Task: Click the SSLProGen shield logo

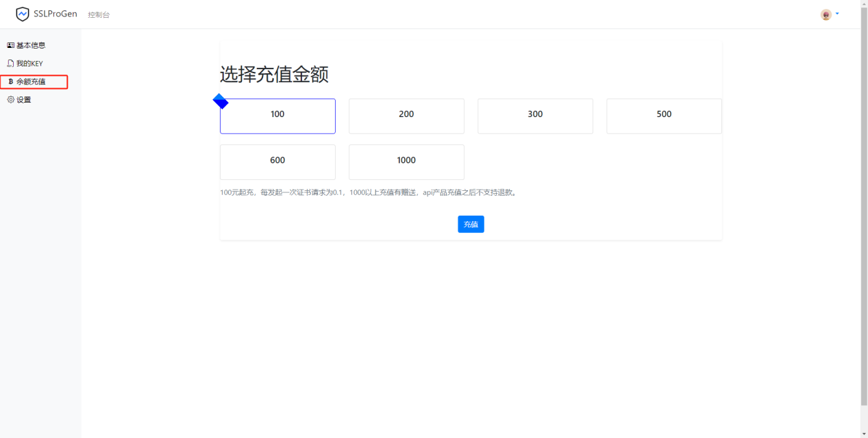Action: [x=23, y=13]
